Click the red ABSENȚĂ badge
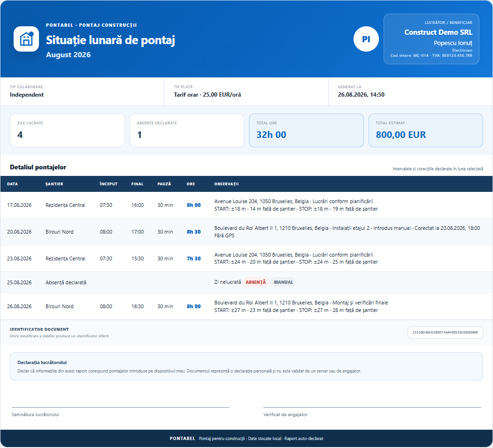The width and height of the screenshot is (493, 448). coord(255,282)
